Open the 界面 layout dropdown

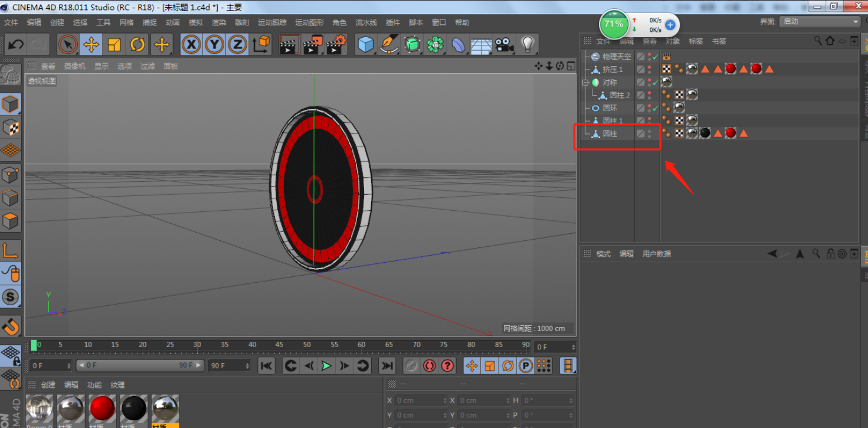820,21
